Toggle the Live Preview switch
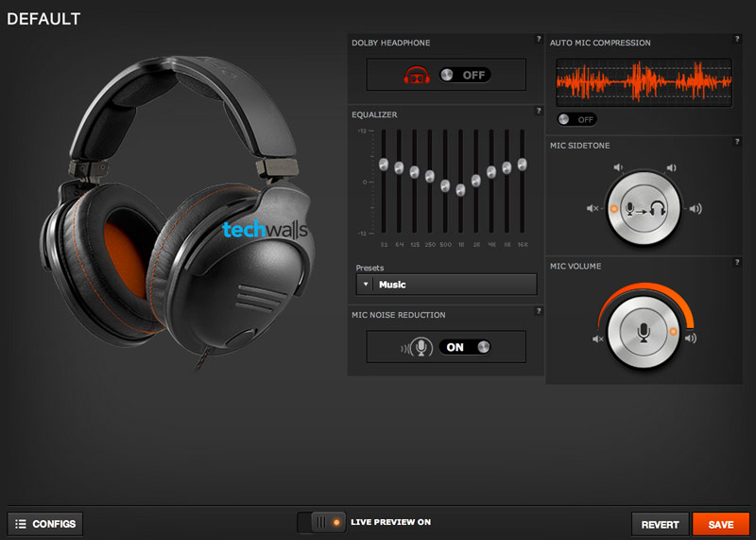756x540 pixels. (x=321, y=523)
